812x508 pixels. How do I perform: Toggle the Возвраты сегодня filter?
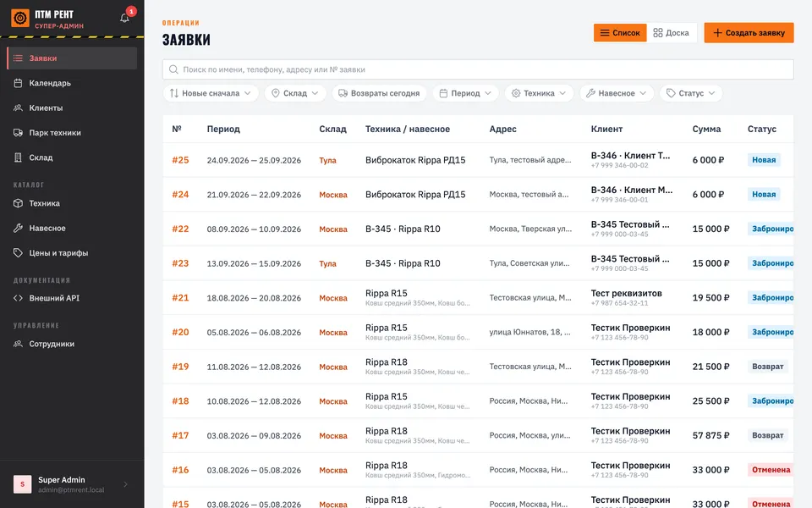(x=379, y=93)
